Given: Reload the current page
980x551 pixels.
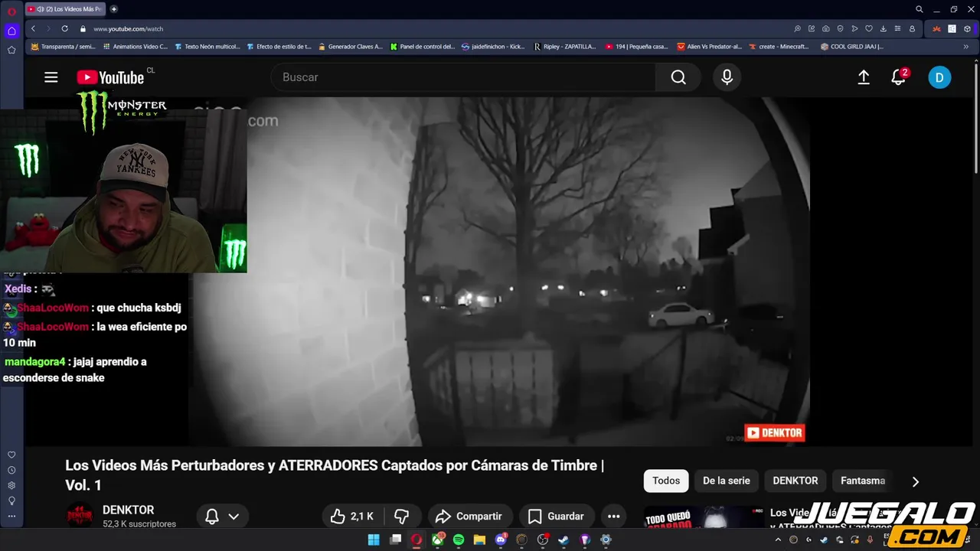Looking at the screenshot, I should [64, 28].
